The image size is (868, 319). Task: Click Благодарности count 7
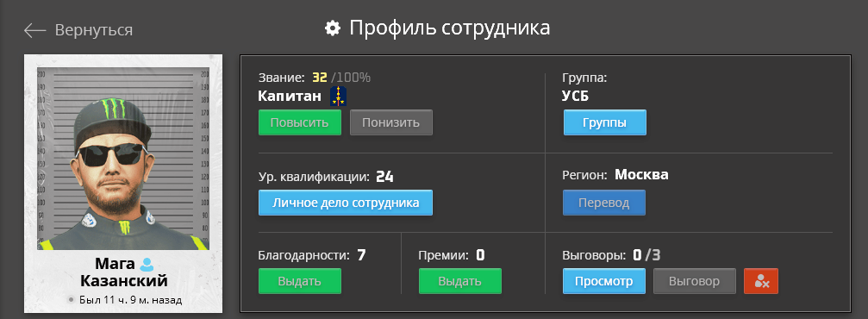(x=361, y=255)
